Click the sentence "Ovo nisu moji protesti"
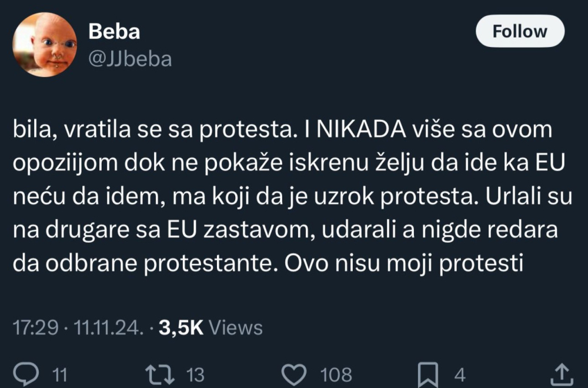Image resolution: width=588 pixels, height=388 pixels. (x=405, y=263)
